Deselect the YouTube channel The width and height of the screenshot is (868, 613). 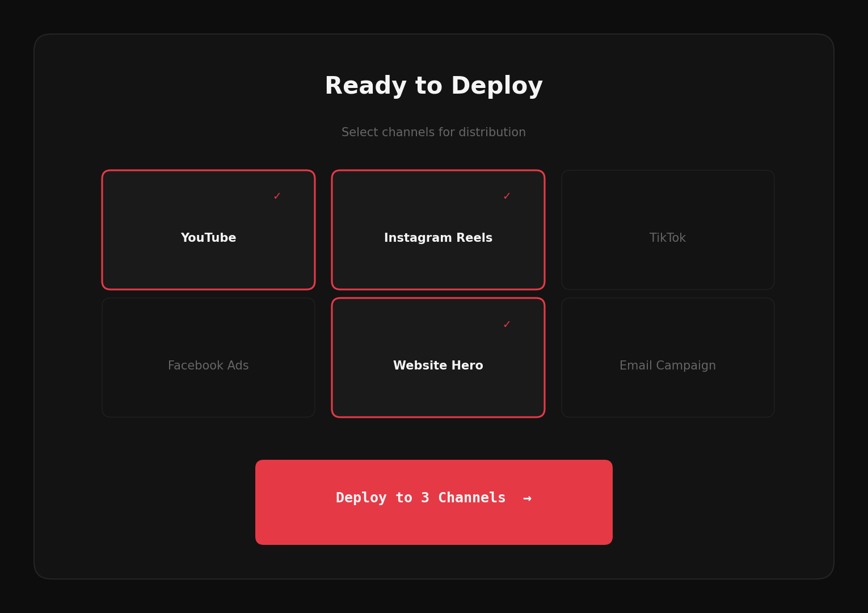click(208, 230)
